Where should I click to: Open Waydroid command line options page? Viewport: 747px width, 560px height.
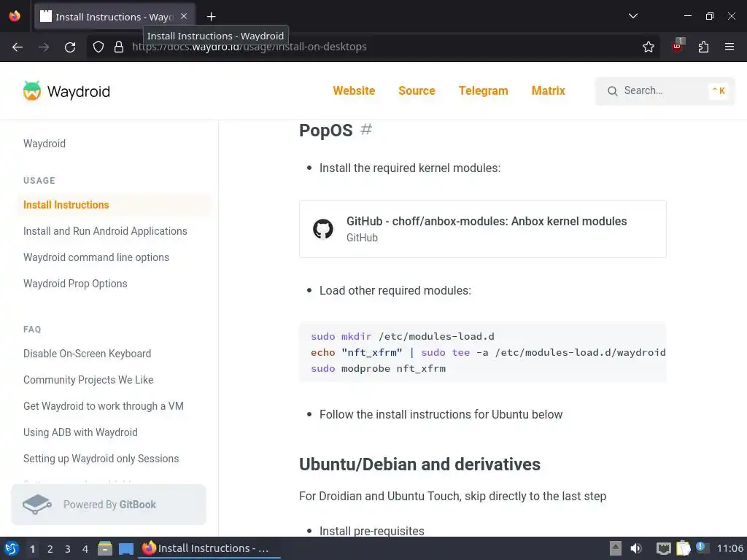(x=96, y=257)
